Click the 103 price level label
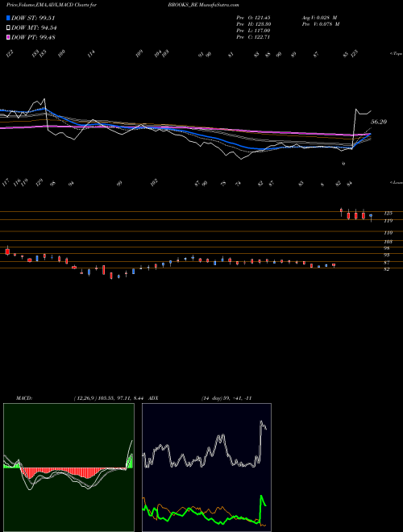Screen dimensions: 403x532 [388, 242]
